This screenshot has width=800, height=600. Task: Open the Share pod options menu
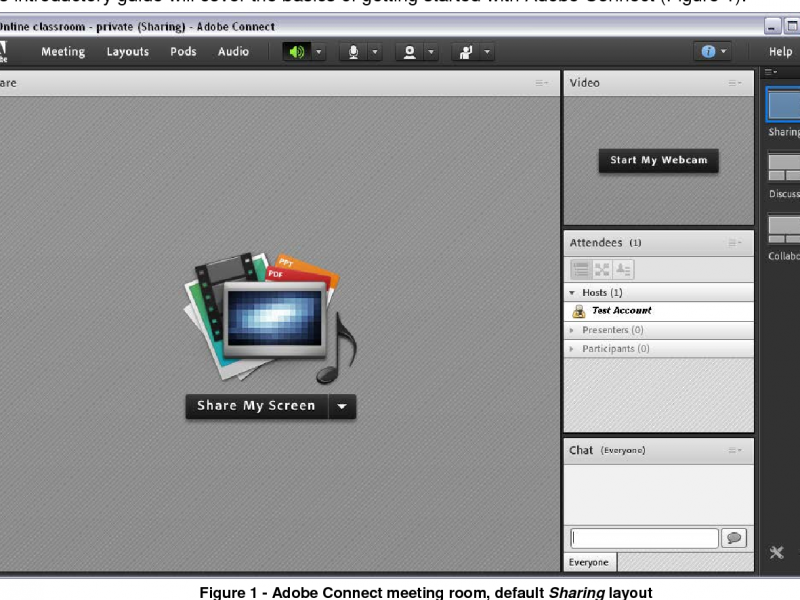[x=541, y=83]
